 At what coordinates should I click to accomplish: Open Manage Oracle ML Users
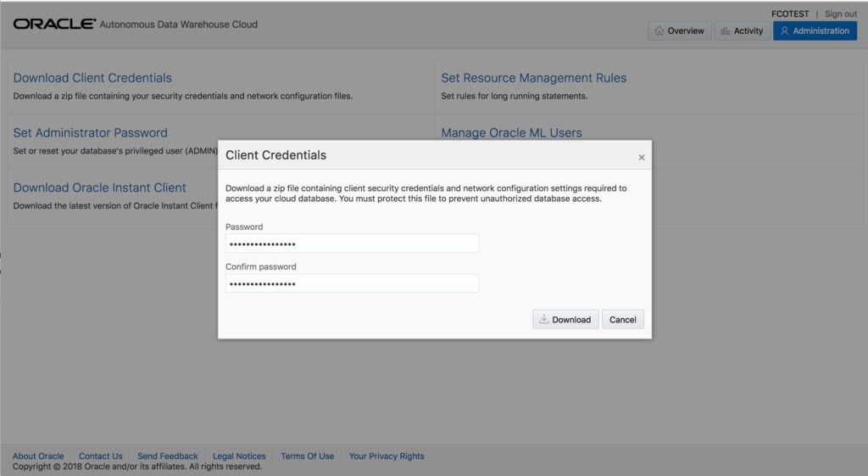point(511,133)
